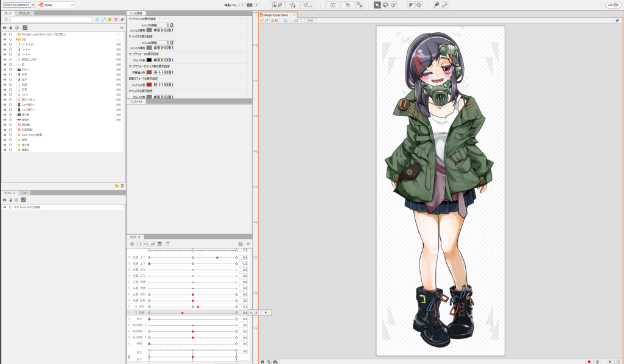Open manual mesh edit mode
Viewport: 624px width, 364px height.
[x=292, y=5]
